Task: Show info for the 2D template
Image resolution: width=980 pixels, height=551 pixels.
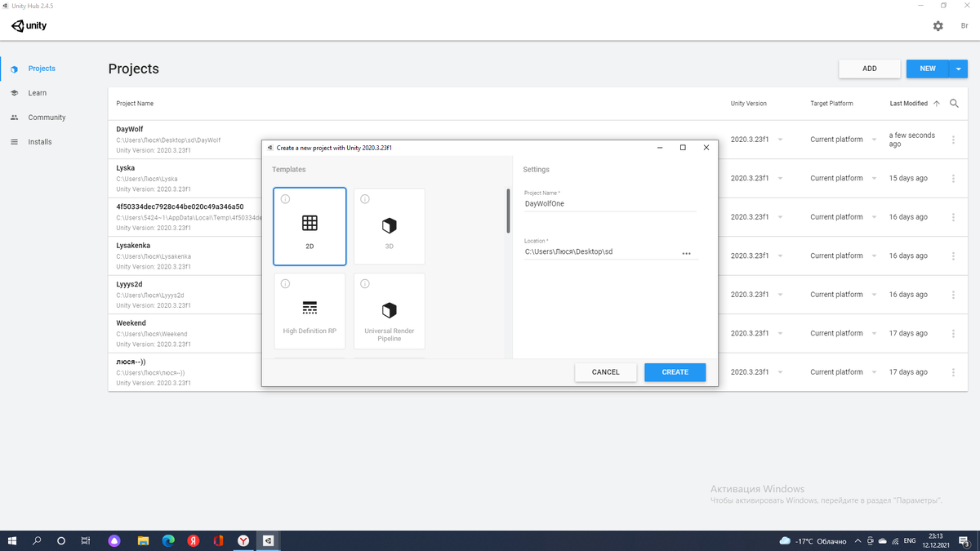Action: pyautogui.click(x=285, y=199)
